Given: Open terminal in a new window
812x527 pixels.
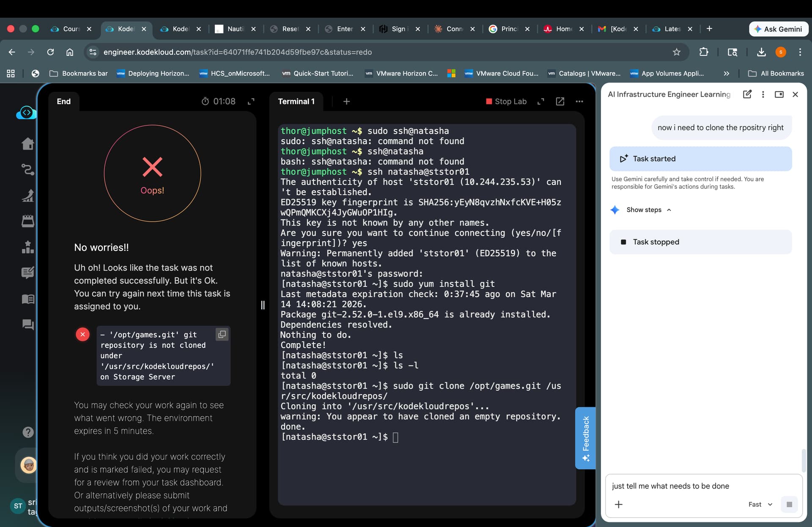Looking at the screenshot, I should tap(560, 101).
